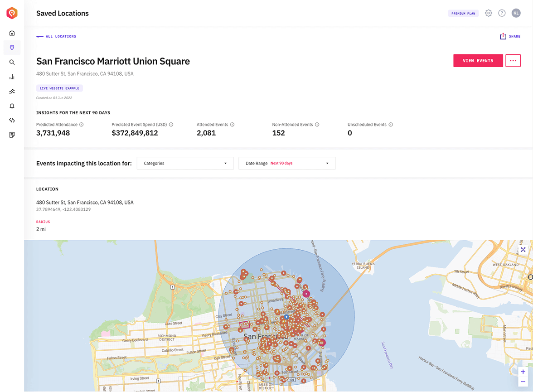533x392 pixels.
Task: Show info for Predicted Attendance
Action: coord(81,125)
